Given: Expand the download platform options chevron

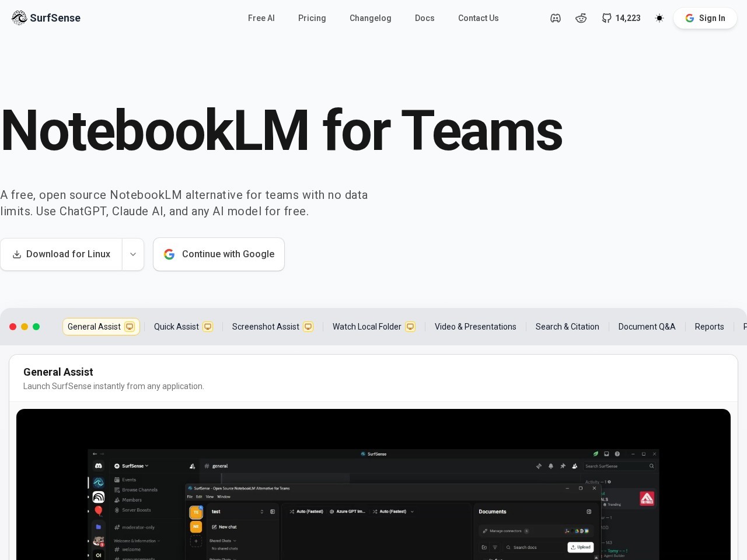Looking at the screenshot, I should point(133,254).
